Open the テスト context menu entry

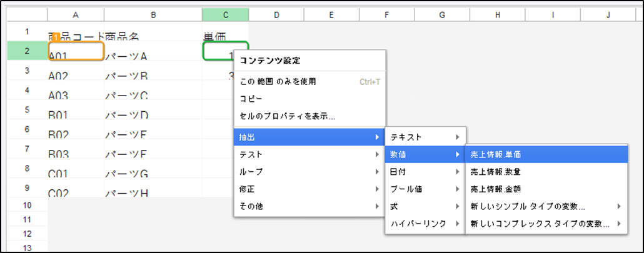pos(309,154)
